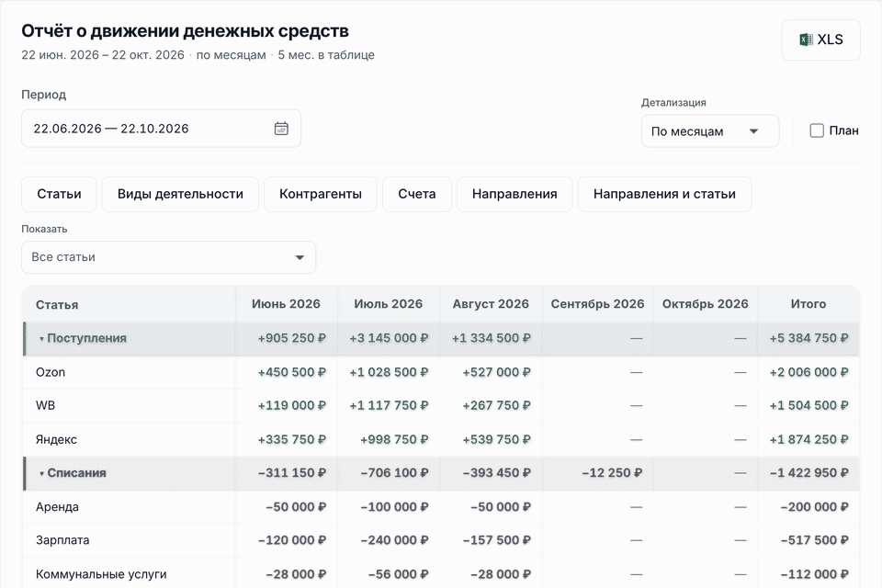The image size is (882, 588).
Task: Switch to the Контрагенты tab
Action: click(321, 194)
